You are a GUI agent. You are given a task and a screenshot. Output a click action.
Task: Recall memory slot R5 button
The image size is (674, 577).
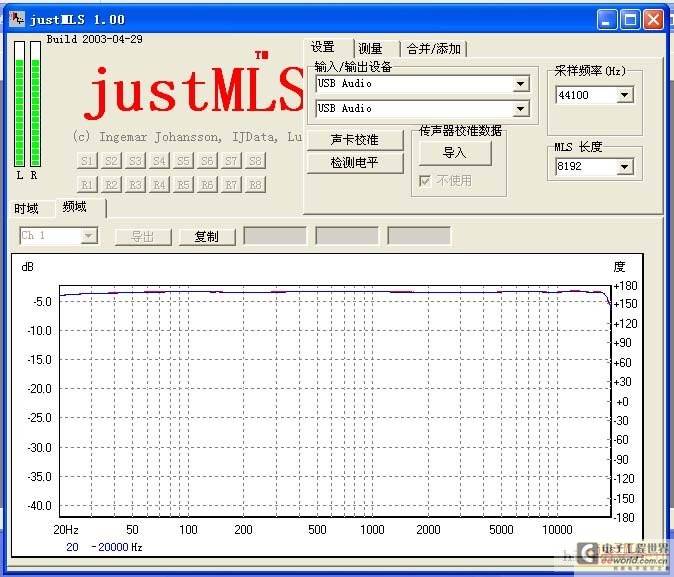coord(184,185)
